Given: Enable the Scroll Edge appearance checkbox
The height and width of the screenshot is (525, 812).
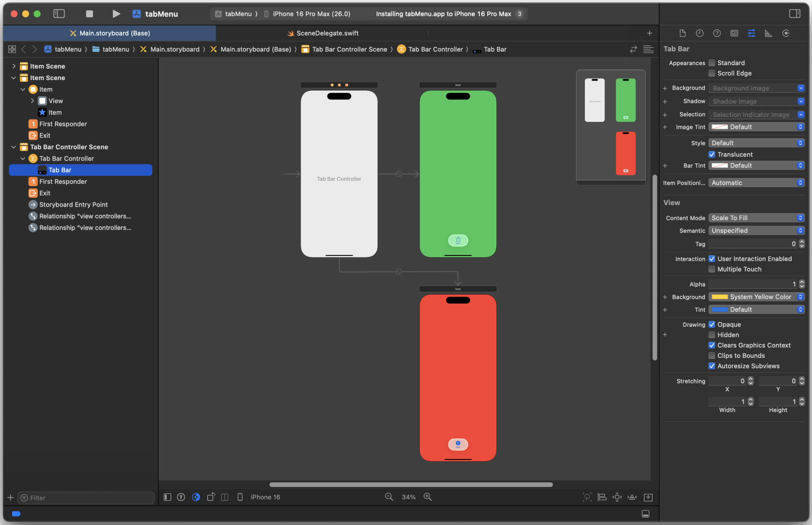Looking at the screenshot, I should 712,73.
